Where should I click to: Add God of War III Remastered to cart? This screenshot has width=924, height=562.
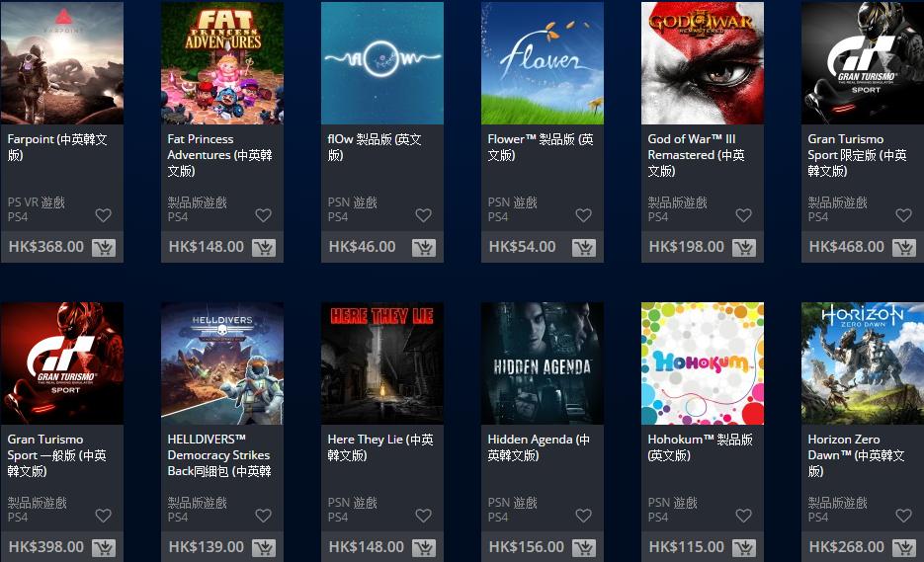744,248
